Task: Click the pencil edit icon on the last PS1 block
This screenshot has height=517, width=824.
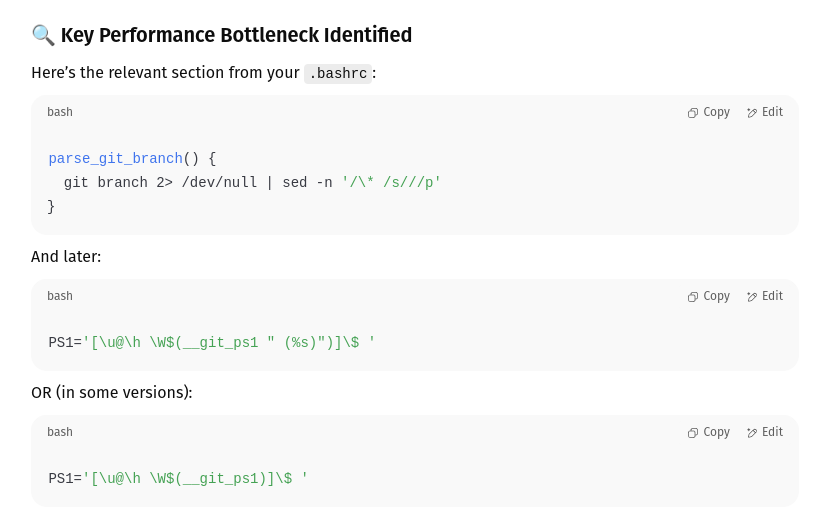Action: 752,433
